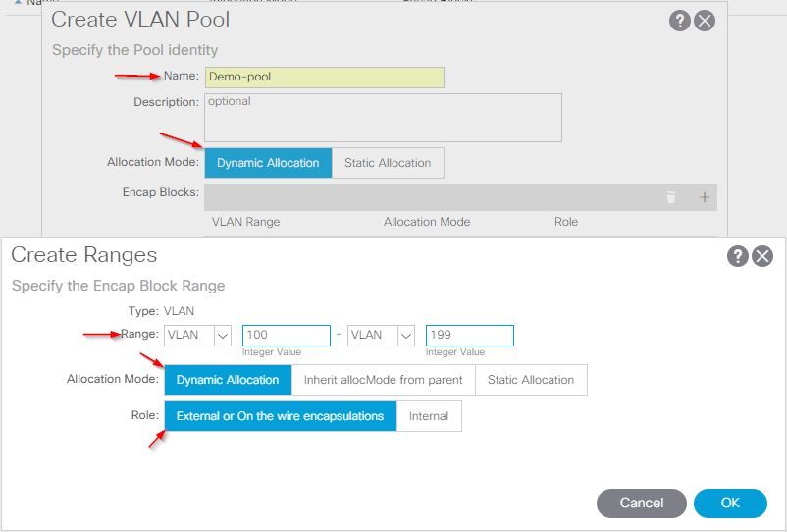Choose Static Allocation in Create Ranges
The width and height of the screenshot is (787, 532).
click(531, 380)
